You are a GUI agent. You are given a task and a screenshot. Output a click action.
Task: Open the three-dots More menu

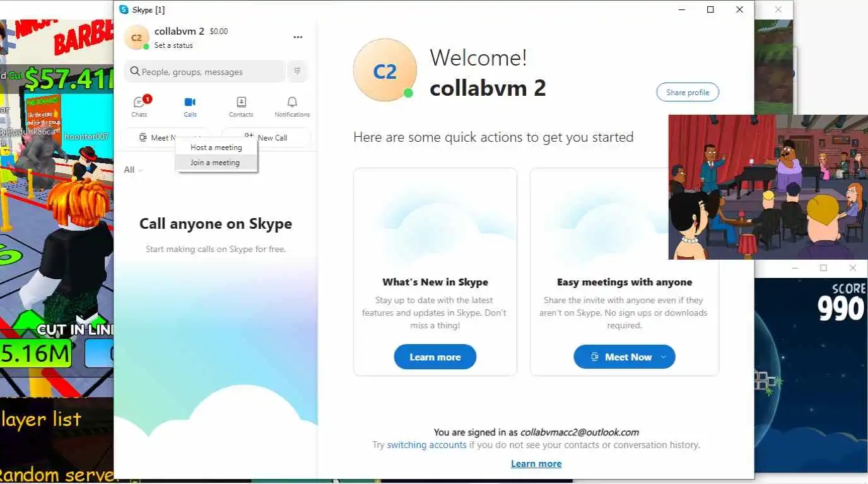click(x=298, y=37)
